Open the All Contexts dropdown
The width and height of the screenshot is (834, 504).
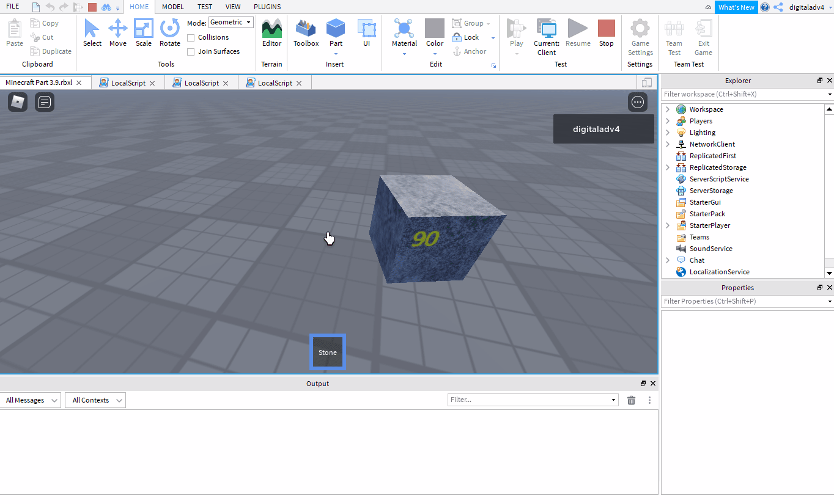coord(95,400)
